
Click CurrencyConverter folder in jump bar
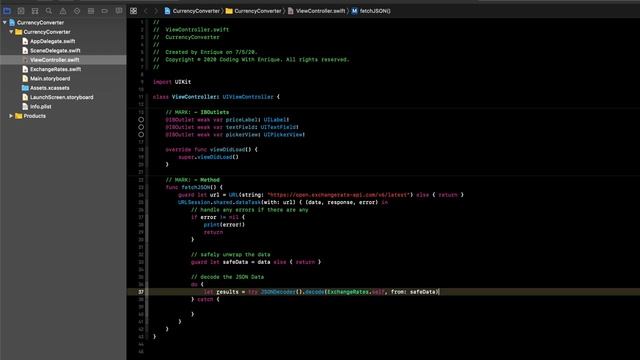tap(253, 11)
